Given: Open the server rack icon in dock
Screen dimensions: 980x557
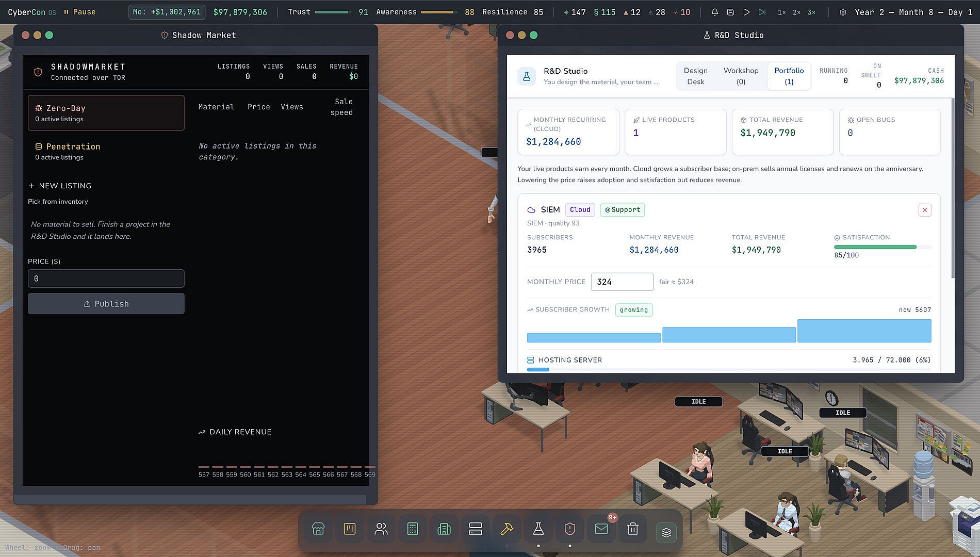Looking at the screenshot, I should coord(476,529).
